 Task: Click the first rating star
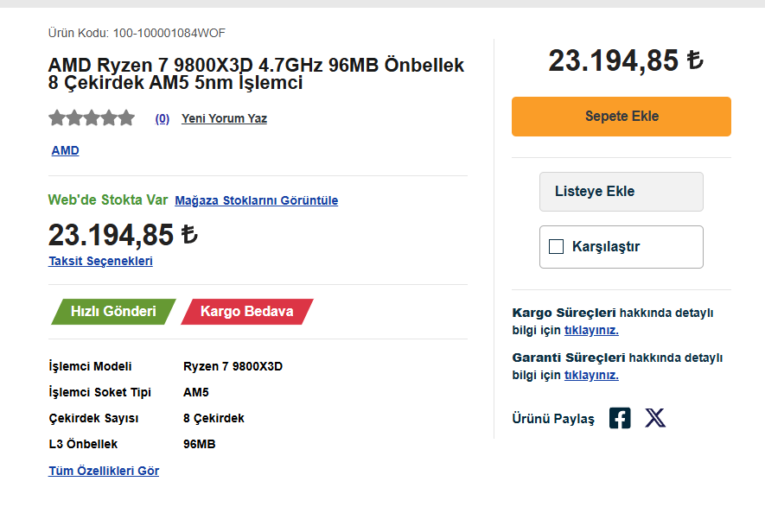coord(57,118)
